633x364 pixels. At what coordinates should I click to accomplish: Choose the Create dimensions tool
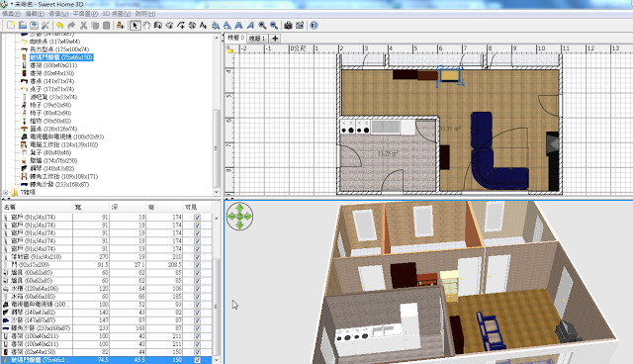(x=192, y=26)
